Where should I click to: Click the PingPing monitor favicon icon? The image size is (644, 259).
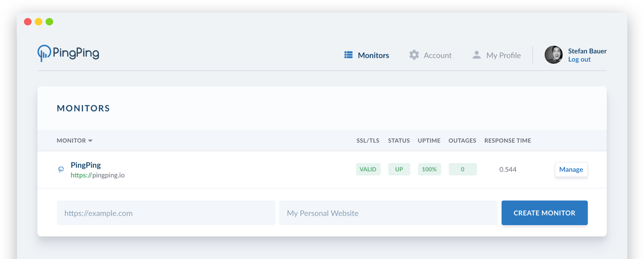pos(61,170)
